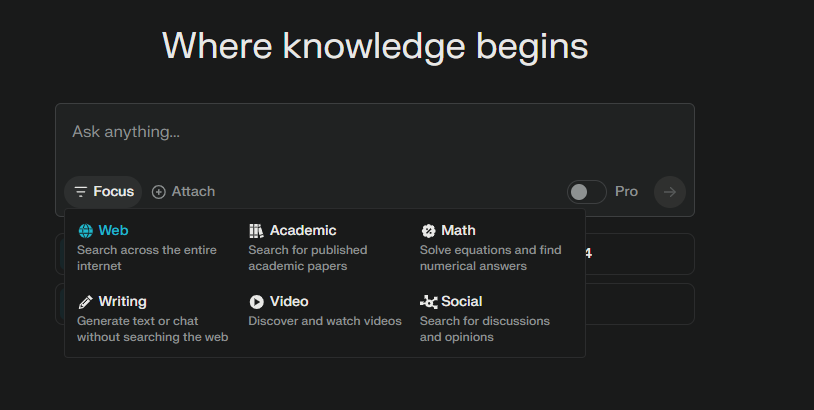Toggle the Pro switch on

coord(587,192)
